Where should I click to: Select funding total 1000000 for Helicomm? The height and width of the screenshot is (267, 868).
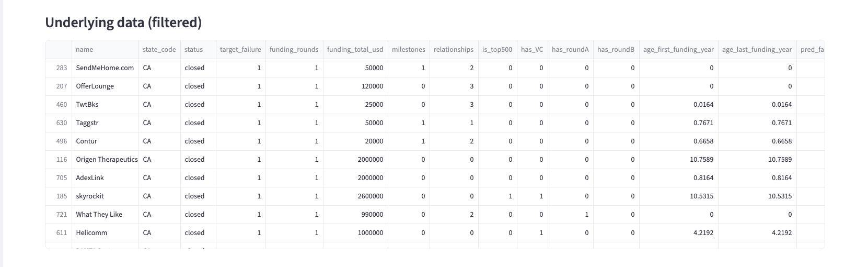pos(355,233)
